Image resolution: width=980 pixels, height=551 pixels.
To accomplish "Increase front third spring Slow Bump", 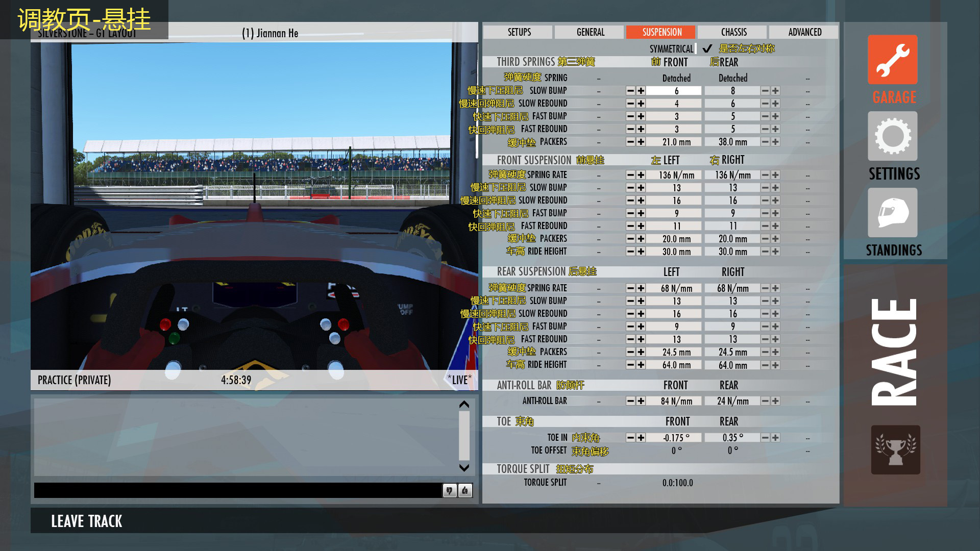I will [x=641, y=91].
